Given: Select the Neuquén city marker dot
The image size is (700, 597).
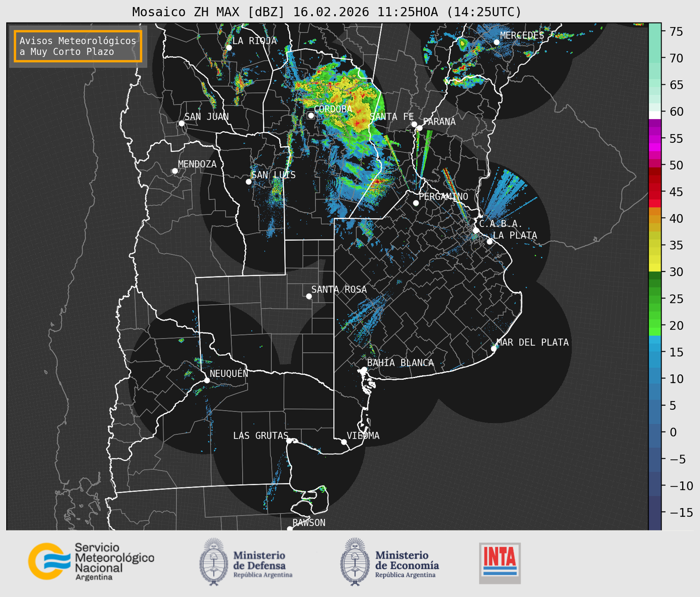Looking at the screenshot, I should coord(207,380).
